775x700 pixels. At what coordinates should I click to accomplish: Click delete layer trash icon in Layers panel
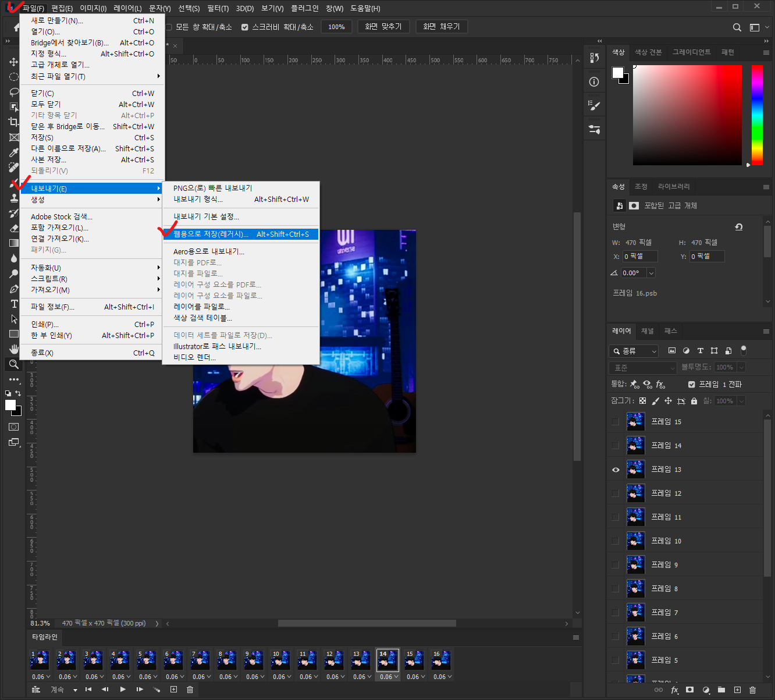(752, 690)
